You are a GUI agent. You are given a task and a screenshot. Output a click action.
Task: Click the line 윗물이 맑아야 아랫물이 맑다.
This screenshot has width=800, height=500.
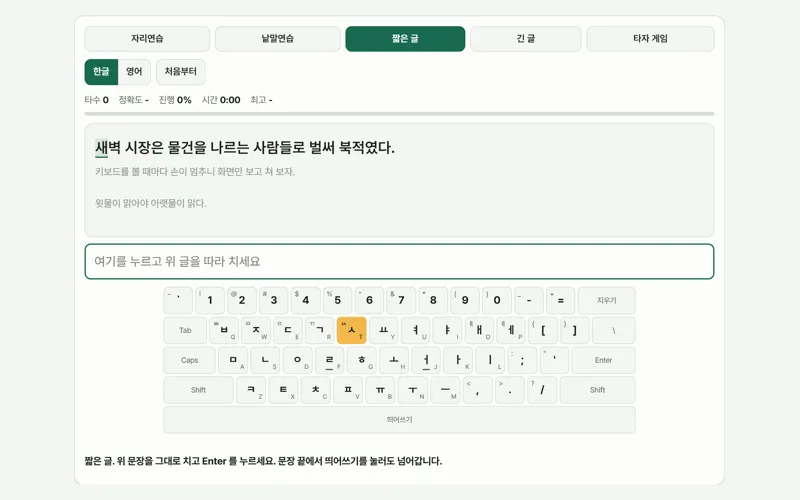(x=151, y=203)
